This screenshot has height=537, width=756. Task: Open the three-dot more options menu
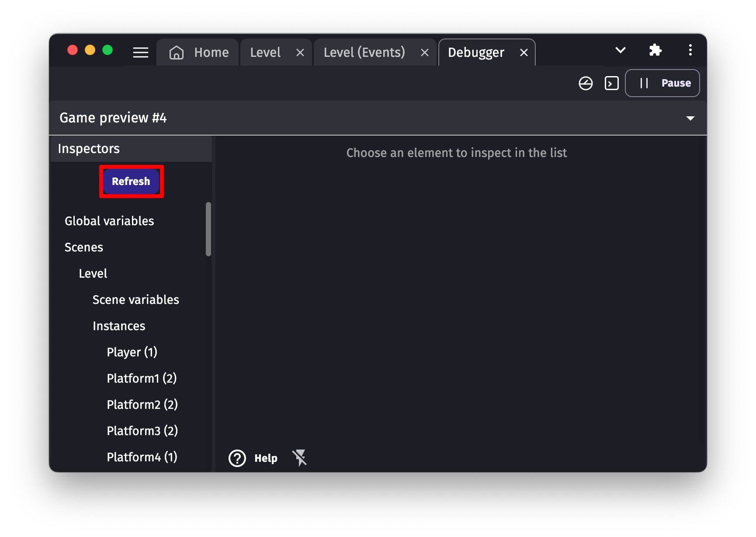690,50
